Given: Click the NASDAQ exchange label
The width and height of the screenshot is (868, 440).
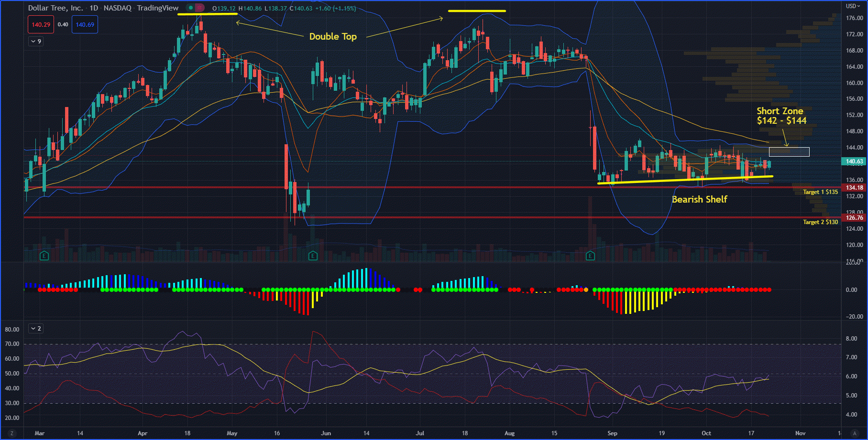Looking at the screenshot, I should coord(118,8).
